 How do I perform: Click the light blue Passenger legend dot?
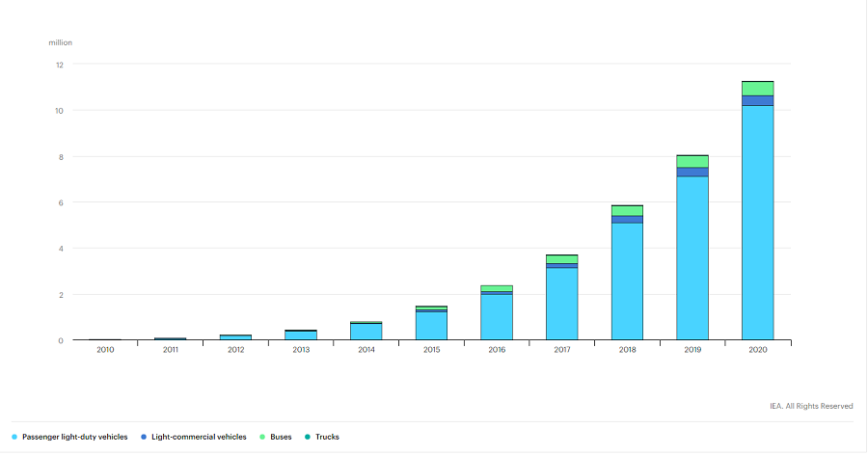point(14,437)
